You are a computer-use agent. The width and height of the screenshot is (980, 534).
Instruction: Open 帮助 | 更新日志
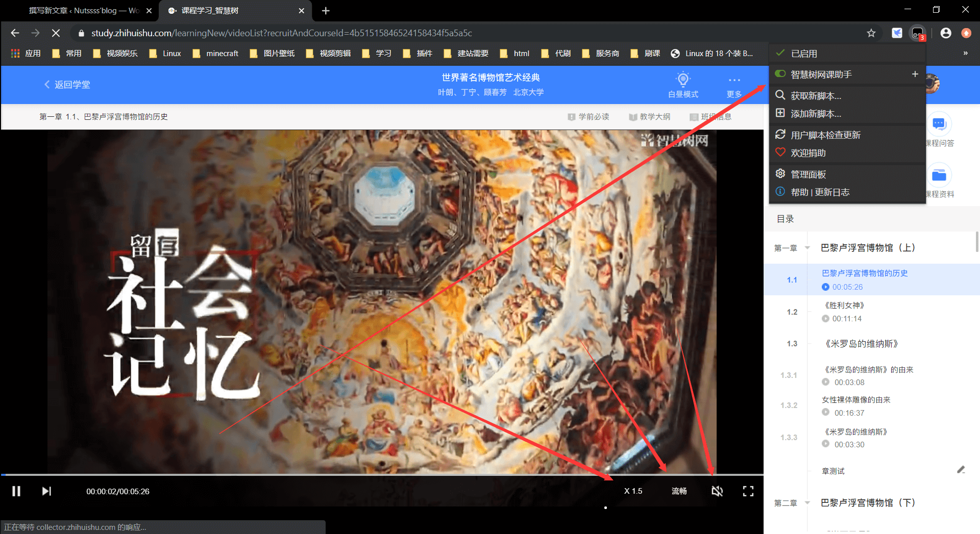[x=847, y=192]
